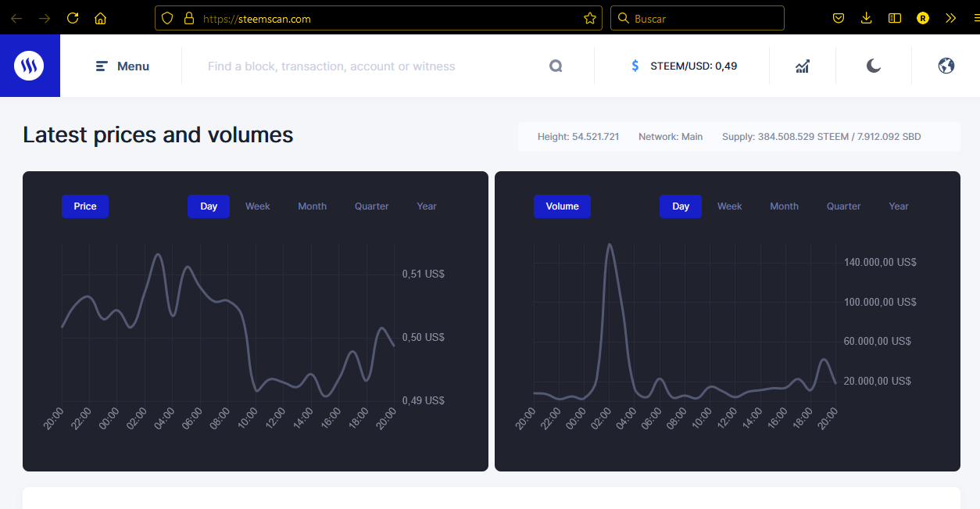Select Quarter tab on Volume chart
The image size is (980, 509).
844,206
